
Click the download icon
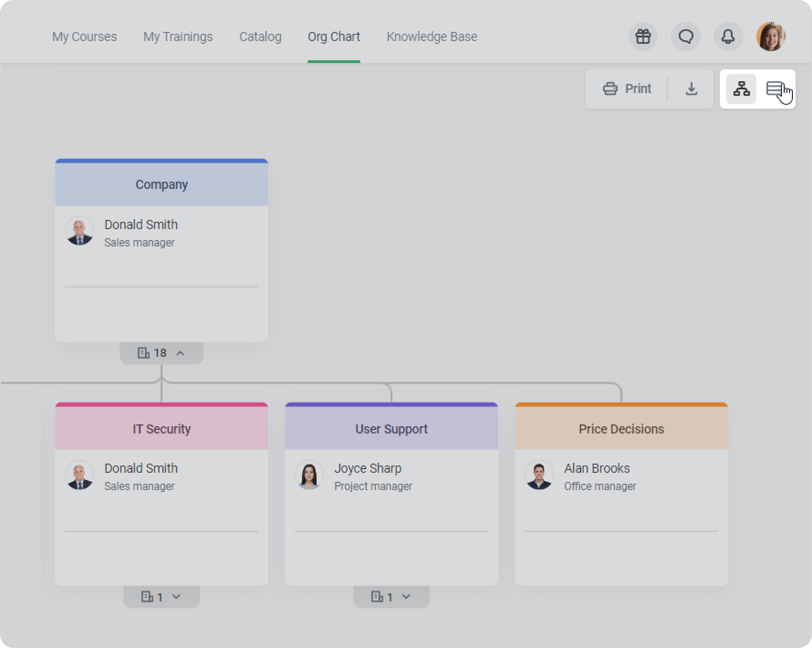691,89
